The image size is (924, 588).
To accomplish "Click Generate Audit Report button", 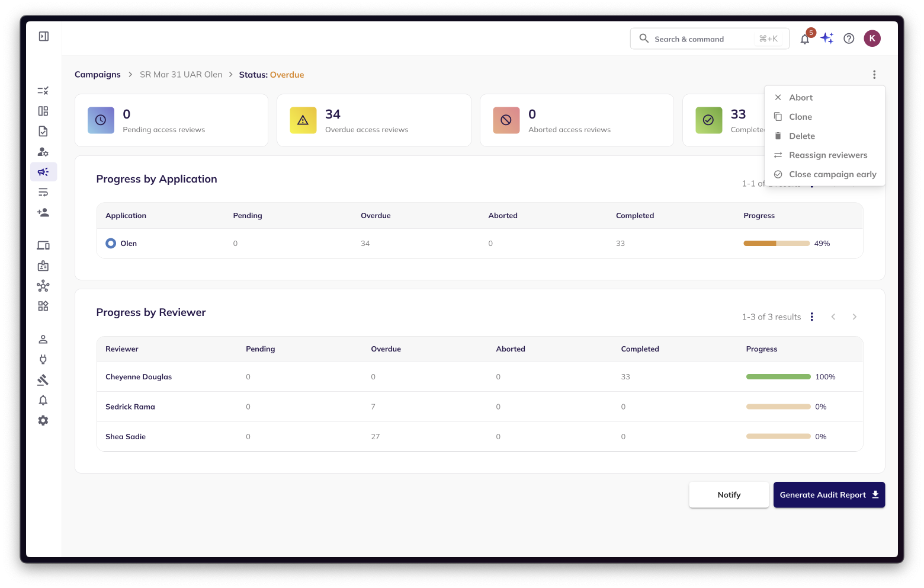I will (x=829, y=495).
